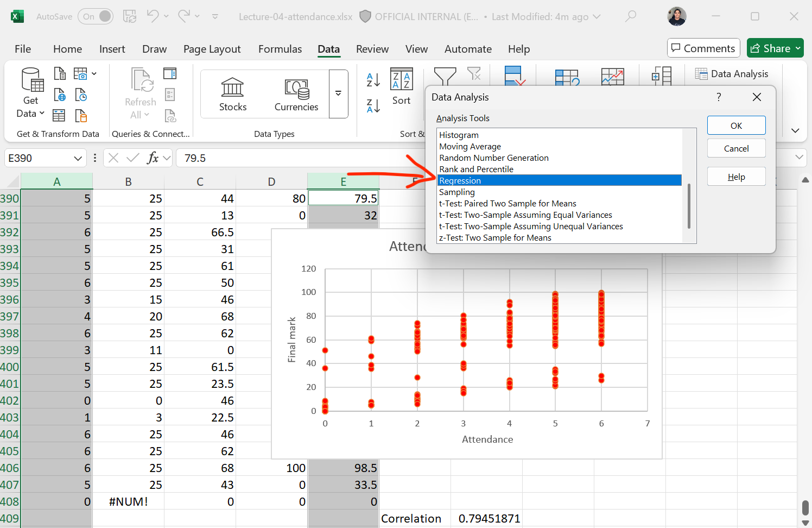Open the Share button dropdown

tap(798, 48)
